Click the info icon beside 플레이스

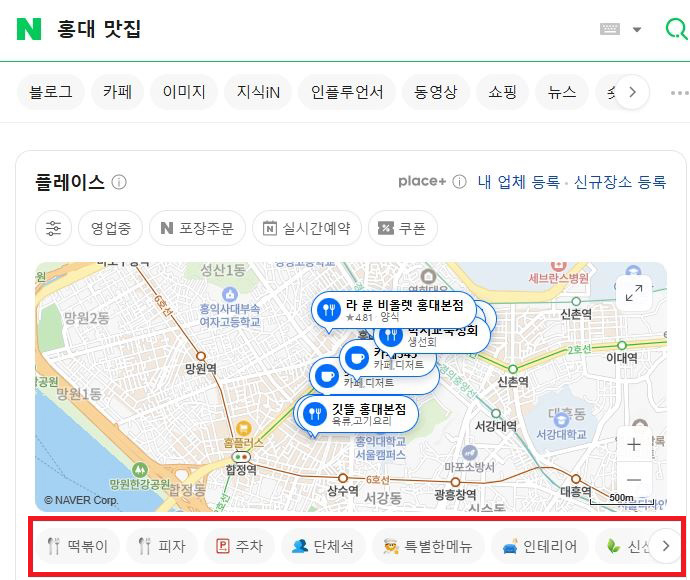pyautogui.click(x=119, y=182)
